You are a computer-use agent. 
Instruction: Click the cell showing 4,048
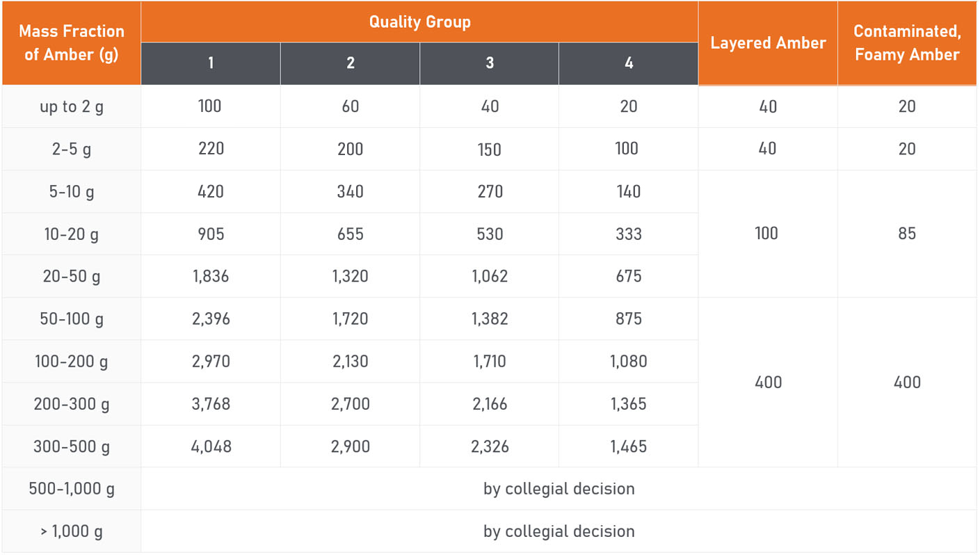[211, 447]
